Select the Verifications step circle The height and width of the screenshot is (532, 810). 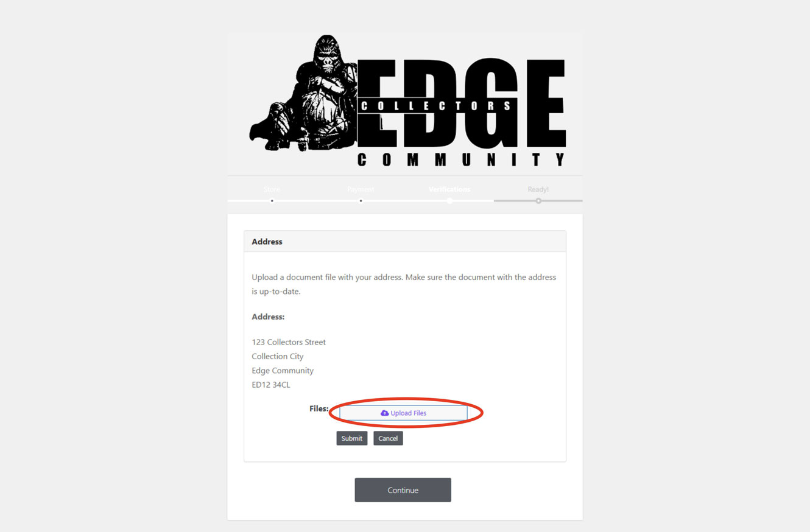click(x=449, y=201)
